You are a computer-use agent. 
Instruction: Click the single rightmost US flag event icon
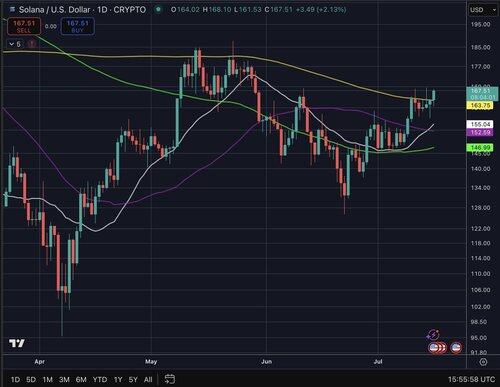pyautogui.click(x=456, y=348)
